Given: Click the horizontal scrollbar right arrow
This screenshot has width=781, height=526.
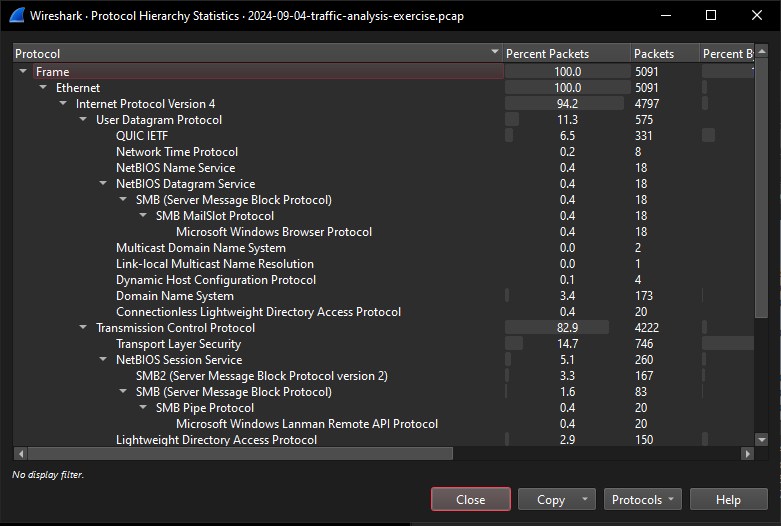Looking at the screenshot, I should [747, 453].
